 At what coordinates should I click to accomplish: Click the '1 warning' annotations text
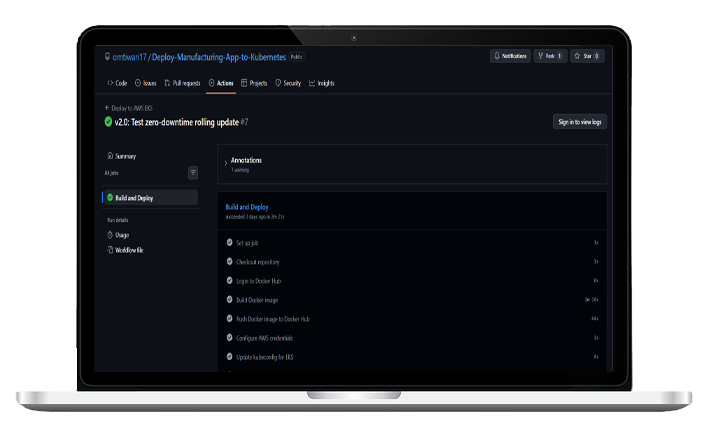tap(240, 170)
